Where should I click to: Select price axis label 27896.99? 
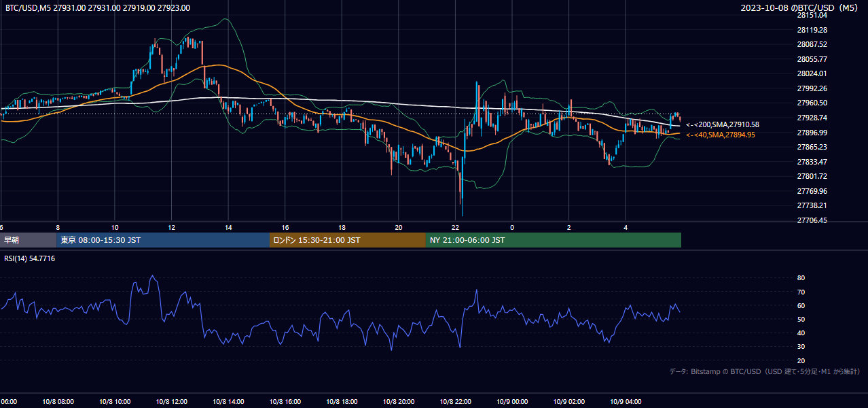(812, 133)
